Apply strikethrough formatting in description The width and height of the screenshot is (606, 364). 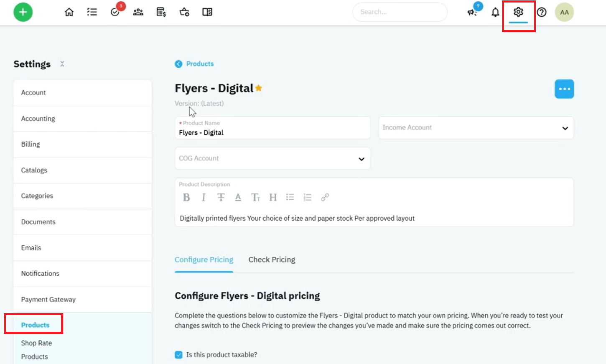(x=221, y=197)
